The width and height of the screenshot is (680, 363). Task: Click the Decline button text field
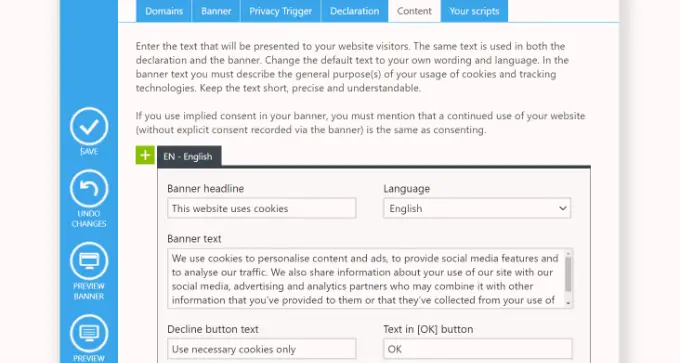click(x=262, y=349)
